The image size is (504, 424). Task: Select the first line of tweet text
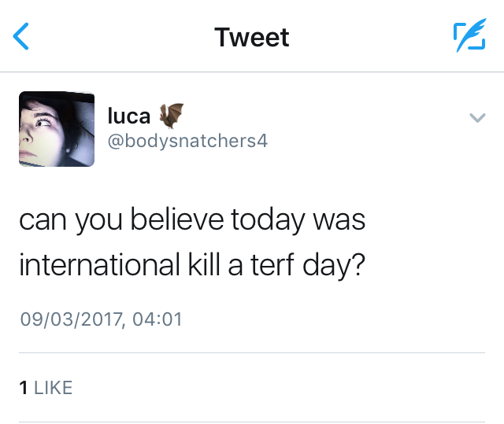pyautogui.click(x=192, y=219)
